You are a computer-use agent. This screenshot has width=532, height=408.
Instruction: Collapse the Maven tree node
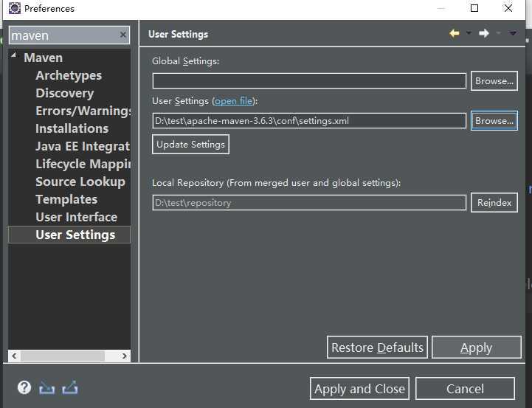[13, 55]
